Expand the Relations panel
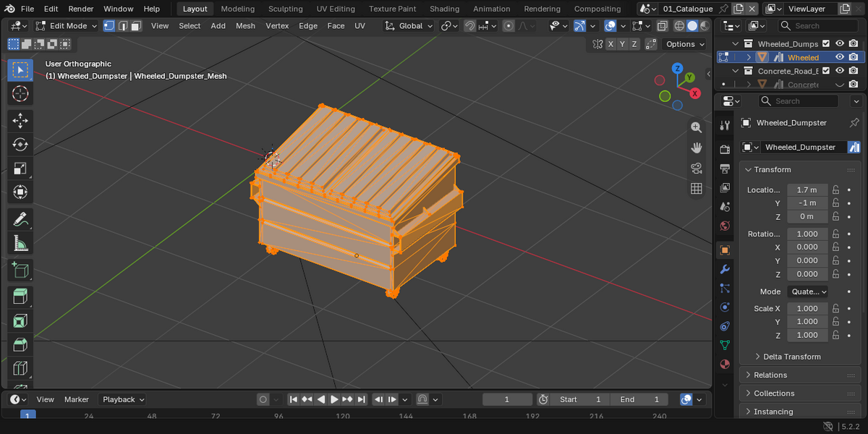Screen dimensions: 868x434 pyautogui.click(x=771, y=375)
